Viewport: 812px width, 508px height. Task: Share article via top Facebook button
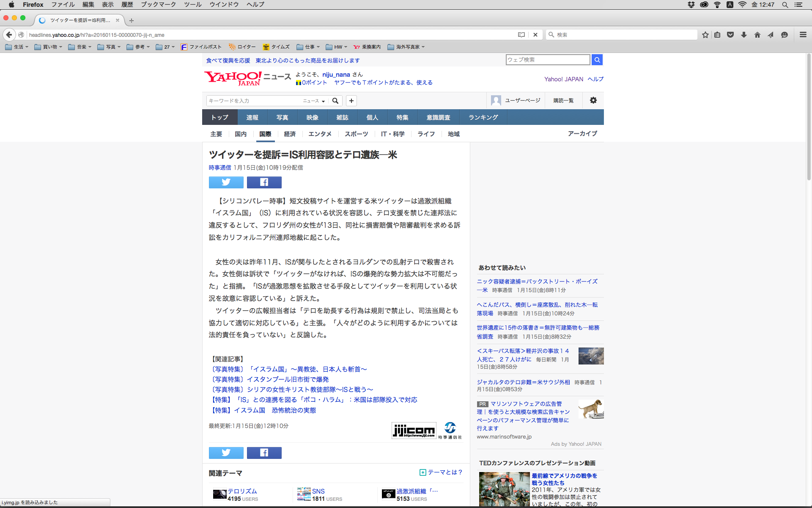264,182
